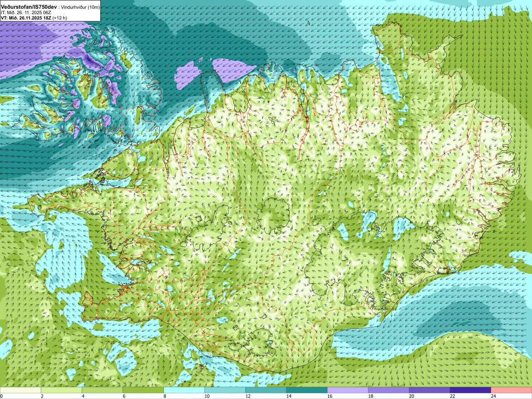This screenshot has width=532, height=399.
Task: Click the 'Vindurhviður (10m)' label
Action: coord(80,7)
